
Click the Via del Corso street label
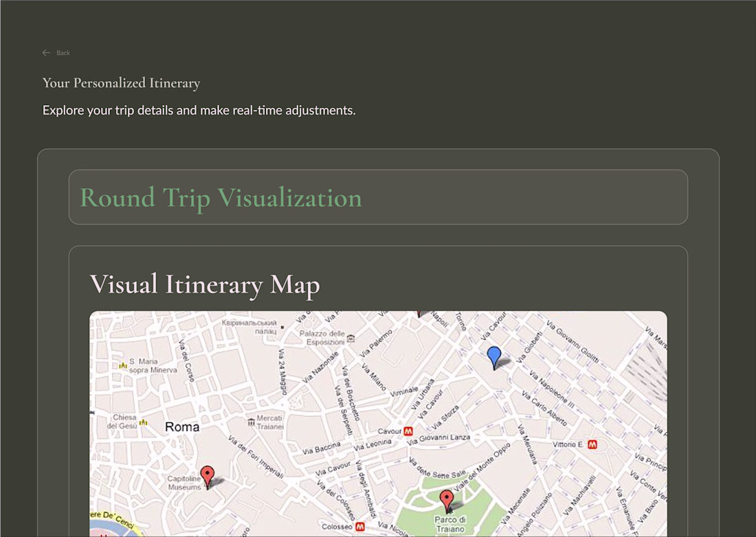[186, 361]
